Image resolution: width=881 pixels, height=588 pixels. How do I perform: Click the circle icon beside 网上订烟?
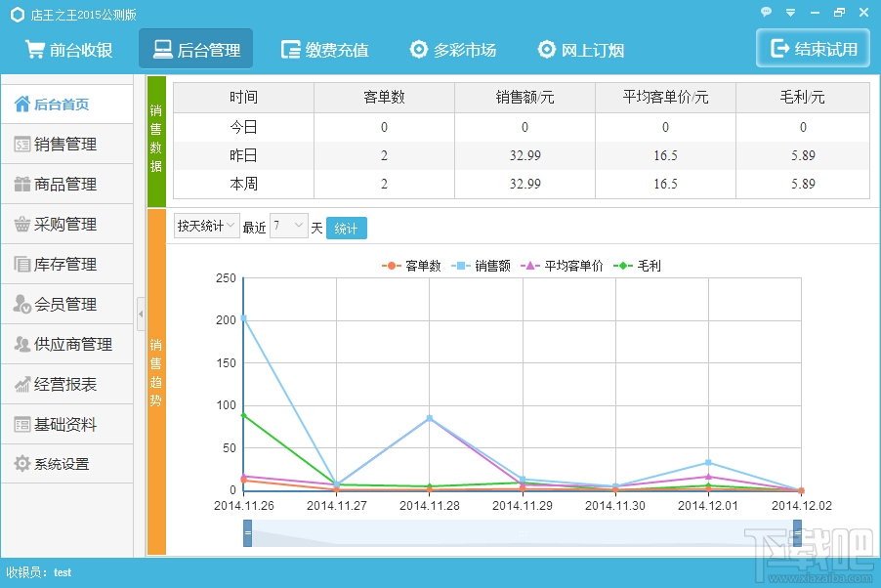(547, 50)
